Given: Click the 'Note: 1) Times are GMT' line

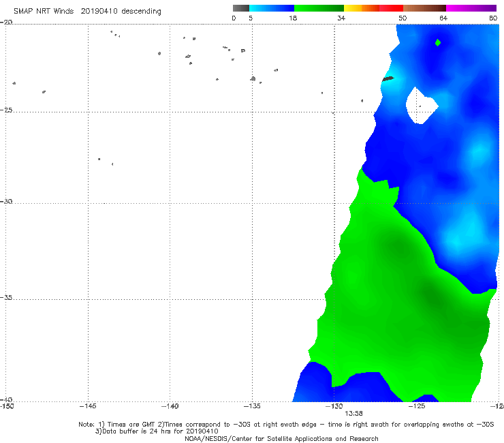Looking at the screenshot, I should pos(286,425).
